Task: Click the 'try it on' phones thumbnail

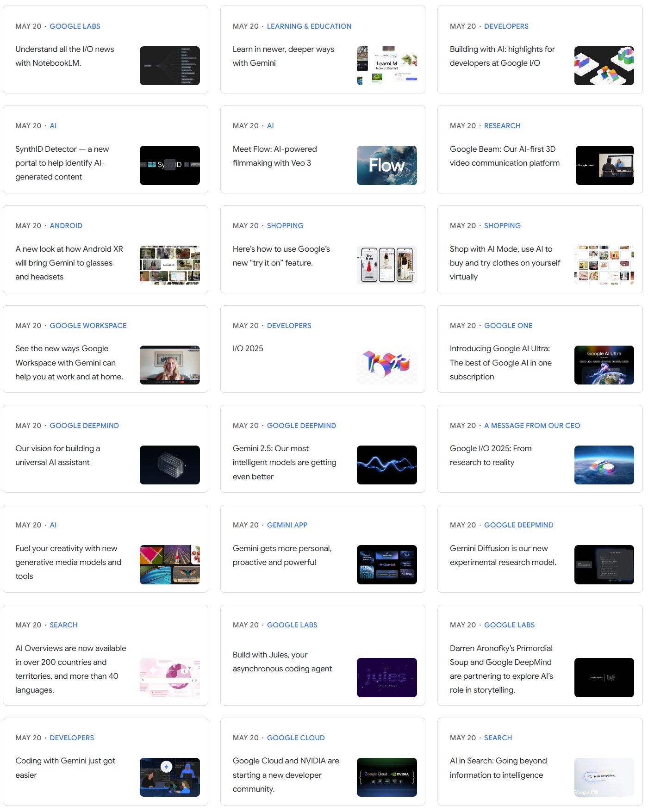Action: 387,265
